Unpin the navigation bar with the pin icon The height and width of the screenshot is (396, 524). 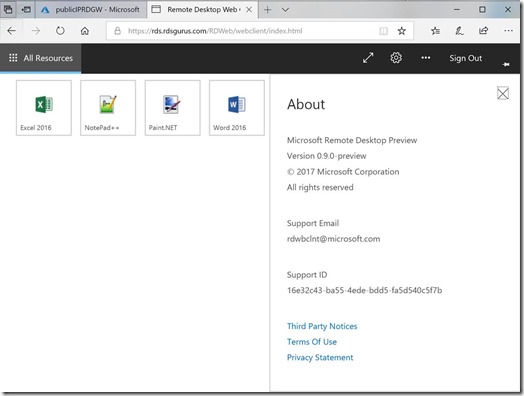pos(506,64)
